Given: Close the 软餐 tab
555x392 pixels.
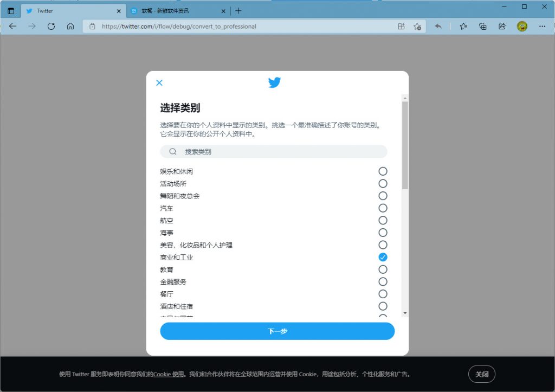Looking at the screenshot, I should 223,11.
